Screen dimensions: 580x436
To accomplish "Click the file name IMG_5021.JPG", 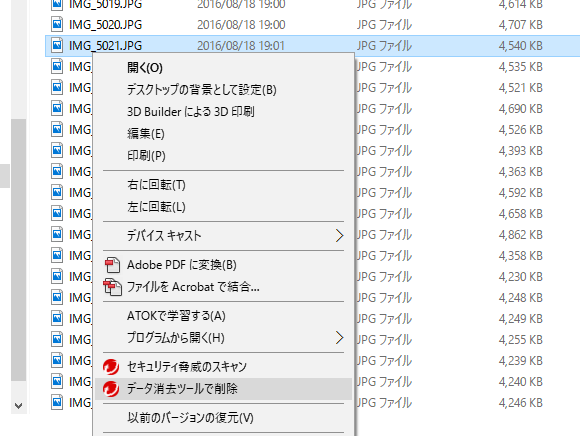I will [105, 46].
